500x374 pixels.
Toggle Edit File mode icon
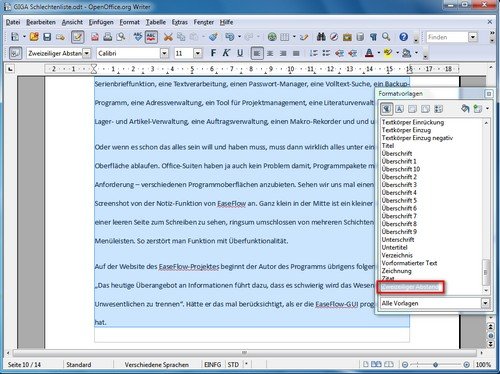[77, 37]
